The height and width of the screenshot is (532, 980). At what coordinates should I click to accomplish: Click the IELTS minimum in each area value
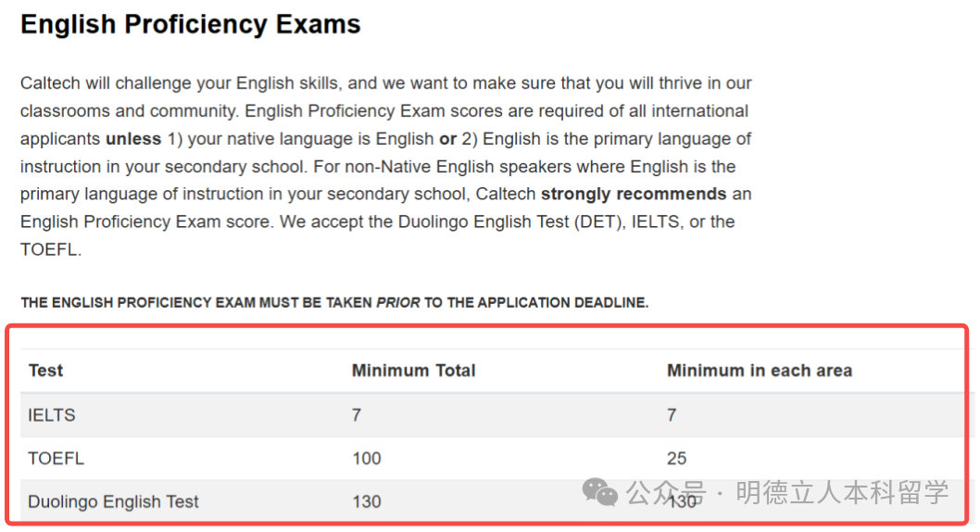coord(672,415)
